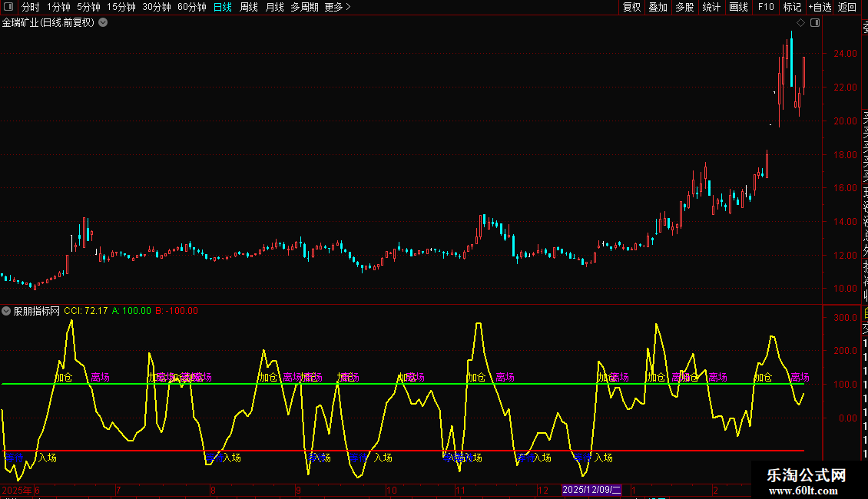868x499 pixels.
Task: Switch to the 日线 daily period
Action: (x=223, y=7)
